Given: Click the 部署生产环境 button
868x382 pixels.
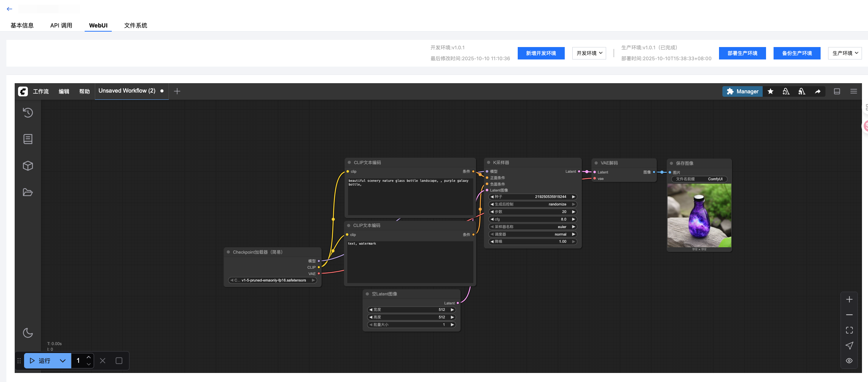Looking at the screenshot, I should (742, 53).
